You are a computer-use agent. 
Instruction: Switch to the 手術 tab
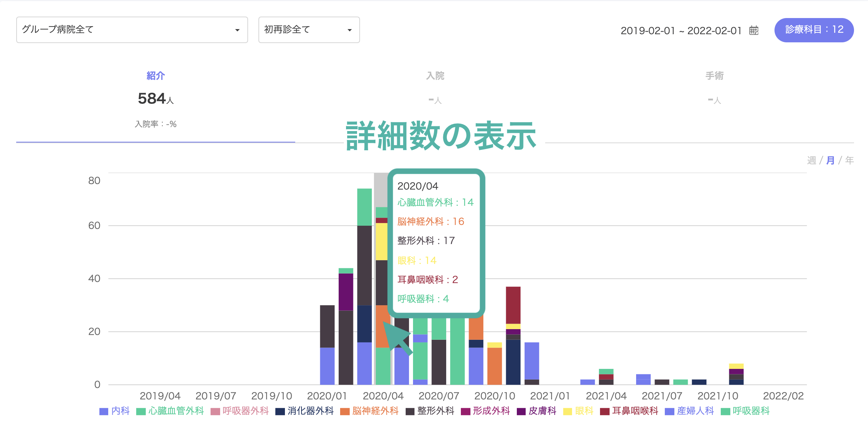(x=714, y=76)
